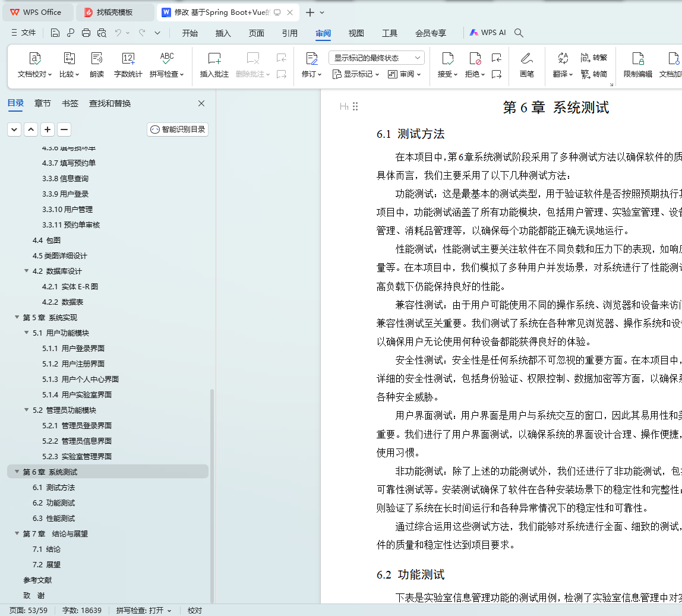Switch to the 开始 ribbon tab

190,33
